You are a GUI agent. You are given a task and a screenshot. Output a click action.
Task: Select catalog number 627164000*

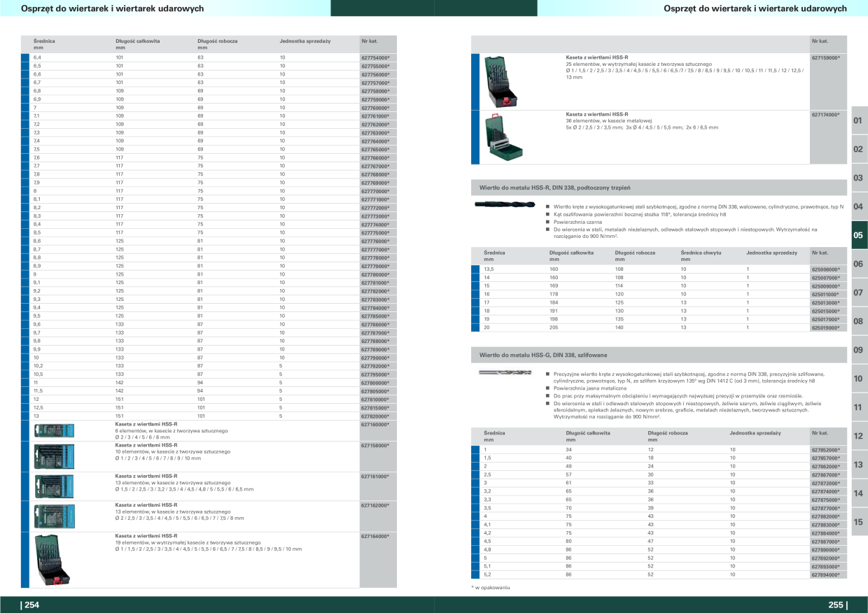pos(374,536)
